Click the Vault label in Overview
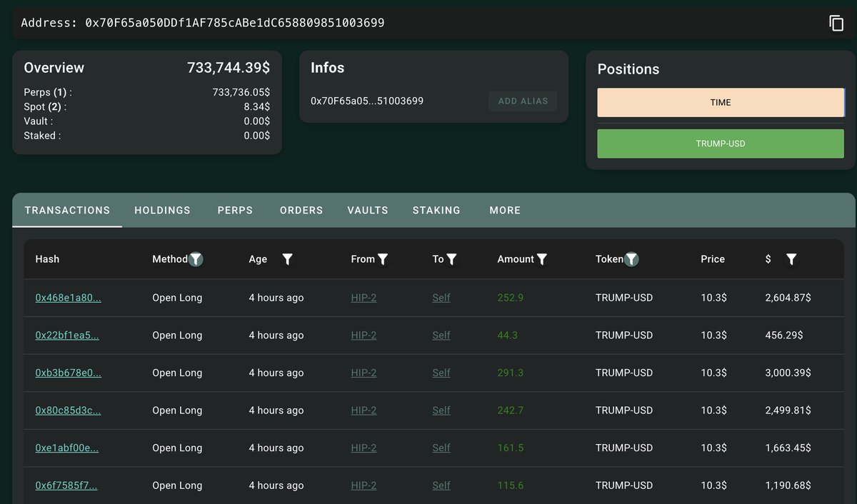Viewport: 857px width, 504px height. [38, 121]
